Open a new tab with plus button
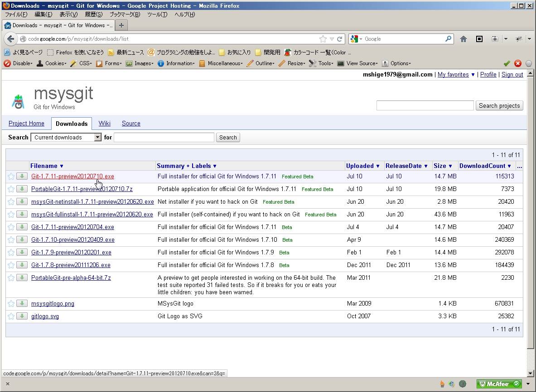The height and width of the screenshot is (392, 536). (x=121, y=25)
